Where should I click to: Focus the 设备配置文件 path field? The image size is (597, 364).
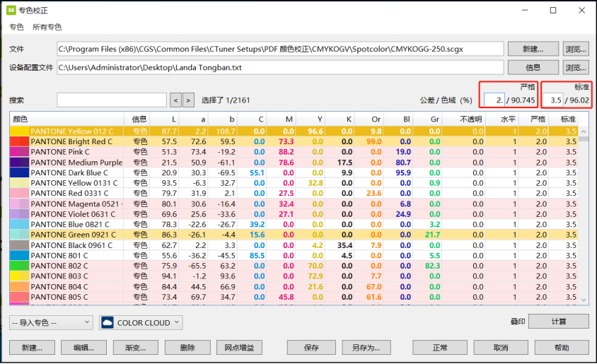tap(280, 68)
